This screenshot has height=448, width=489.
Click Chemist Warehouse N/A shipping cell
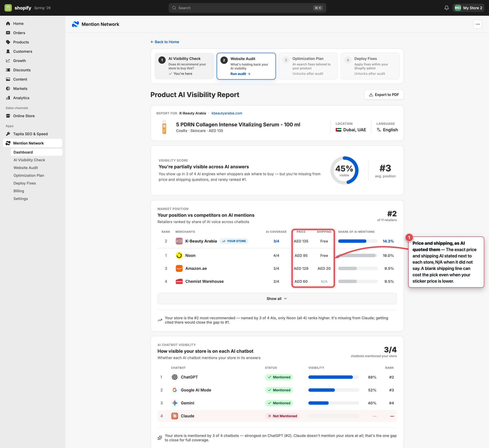coord(324,281)
